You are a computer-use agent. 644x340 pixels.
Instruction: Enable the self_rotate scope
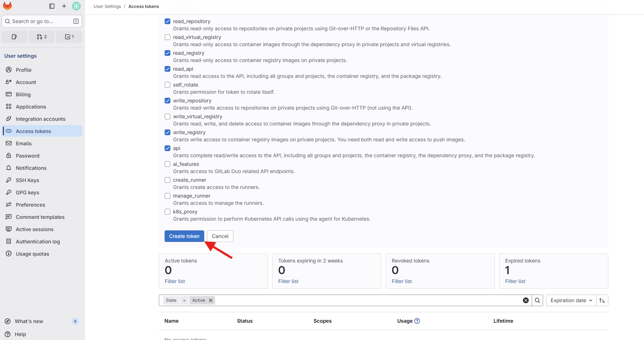[x=167, y=84]
